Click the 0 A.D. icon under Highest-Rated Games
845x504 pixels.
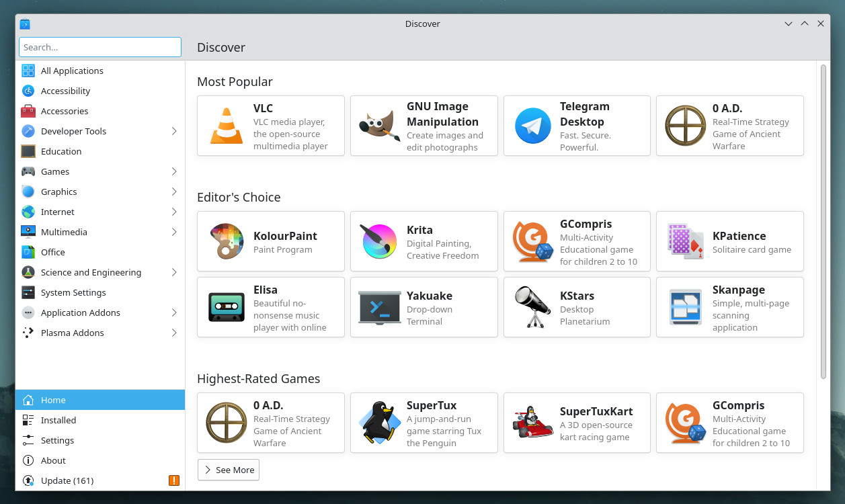[227, 423]
